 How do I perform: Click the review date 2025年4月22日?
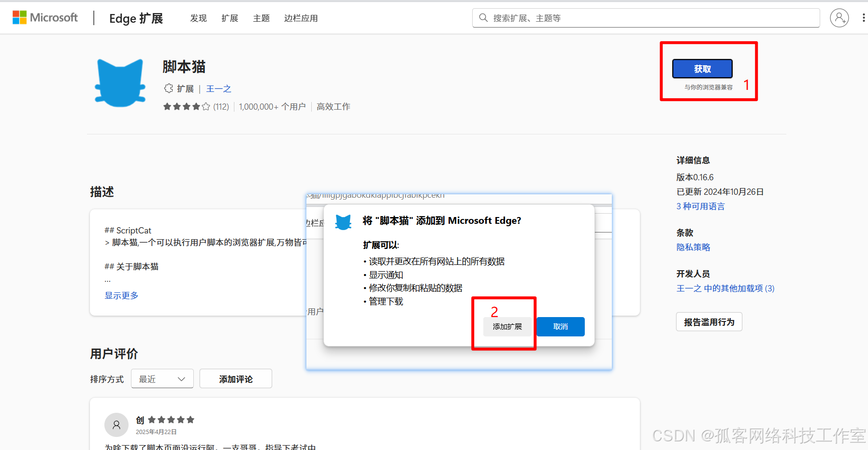156,432
